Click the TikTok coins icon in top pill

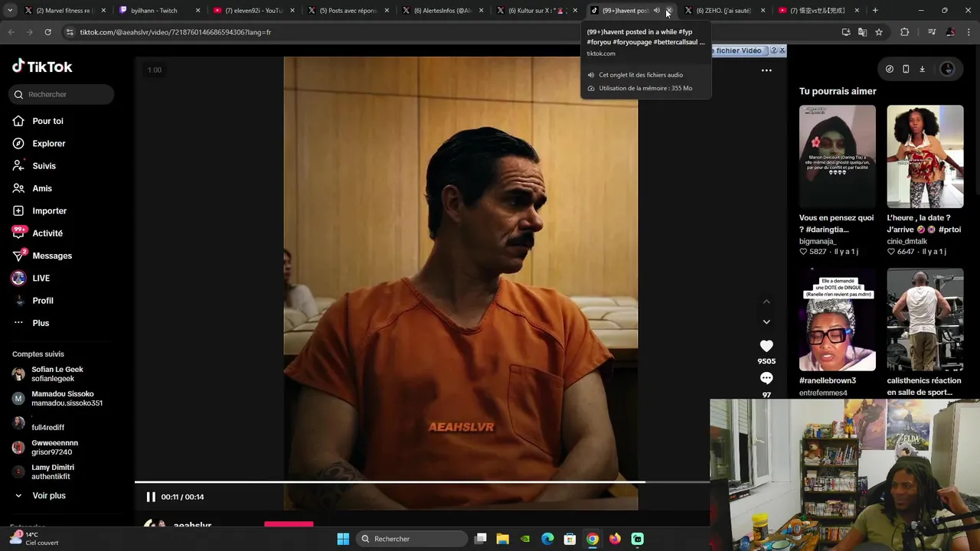[889, 69]
